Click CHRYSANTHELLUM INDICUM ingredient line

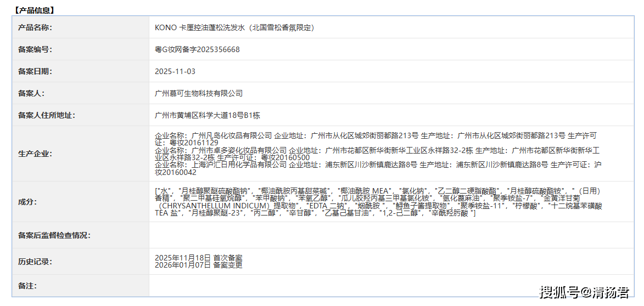pos(378,206)
